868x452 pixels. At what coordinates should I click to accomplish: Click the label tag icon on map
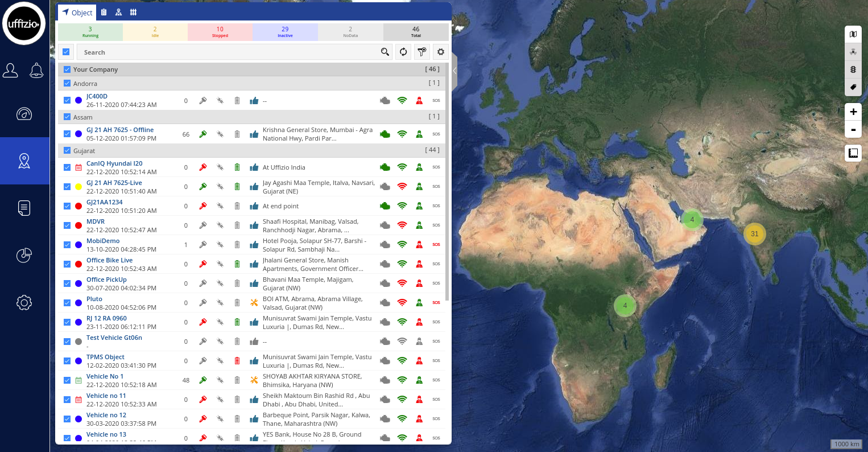(853, 87)
